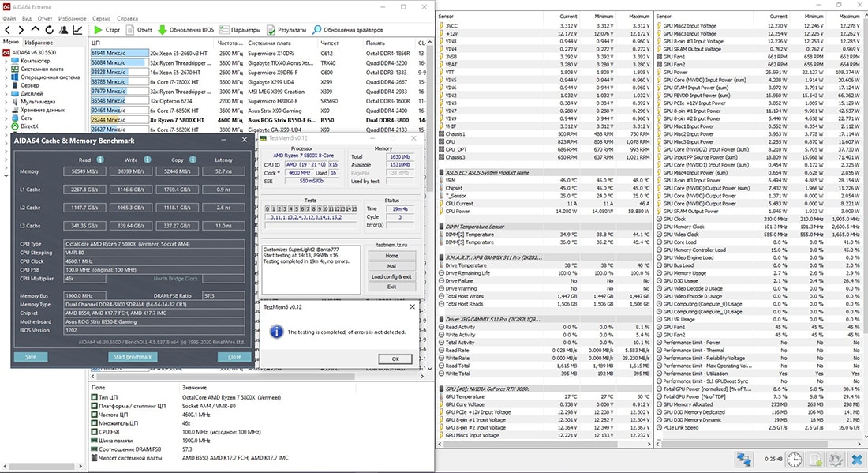This screenshot has width=868, height=473.
Task: Click OK in the TestMem5 dialog
Action: (x=395, y=359)
